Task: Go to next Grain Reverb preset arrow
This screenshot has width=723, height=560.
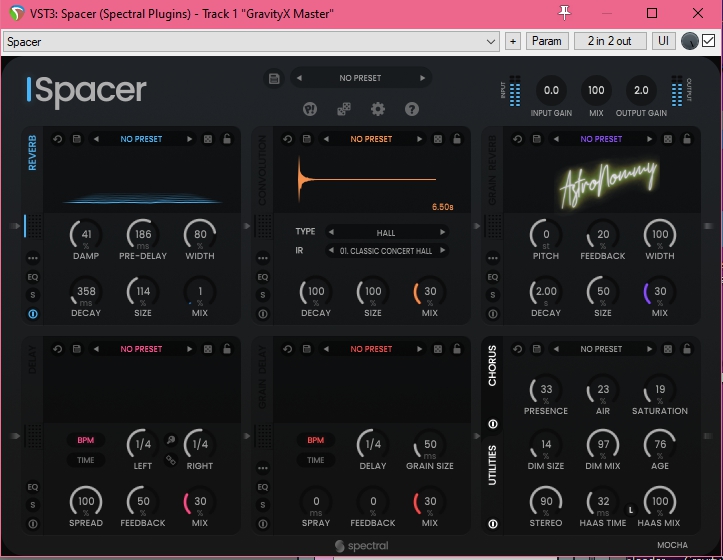Action: (x=649, y=139)
